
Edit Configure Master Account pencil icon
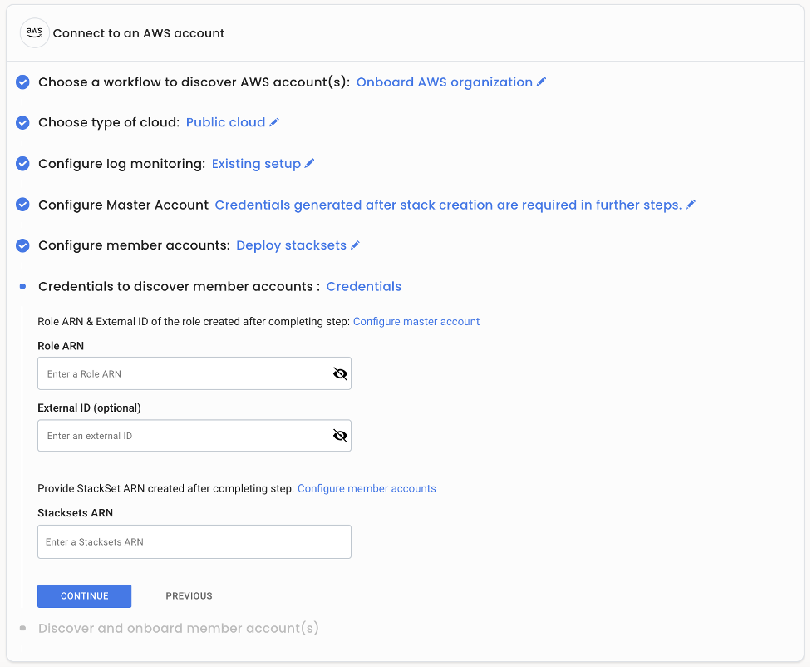coord(691,205)
